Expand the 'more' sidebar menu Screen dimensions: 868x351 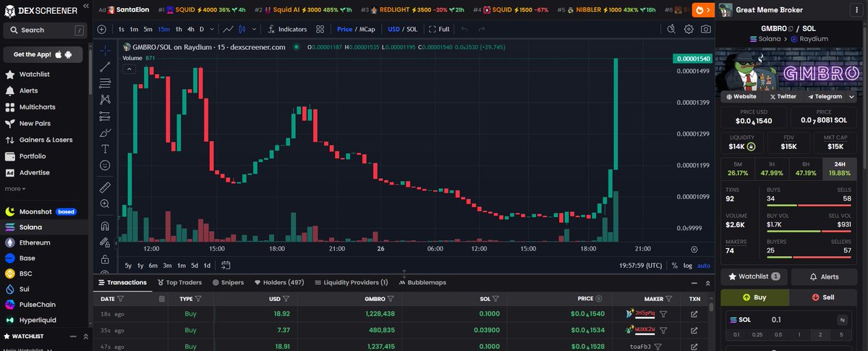(x=15, y=189)
